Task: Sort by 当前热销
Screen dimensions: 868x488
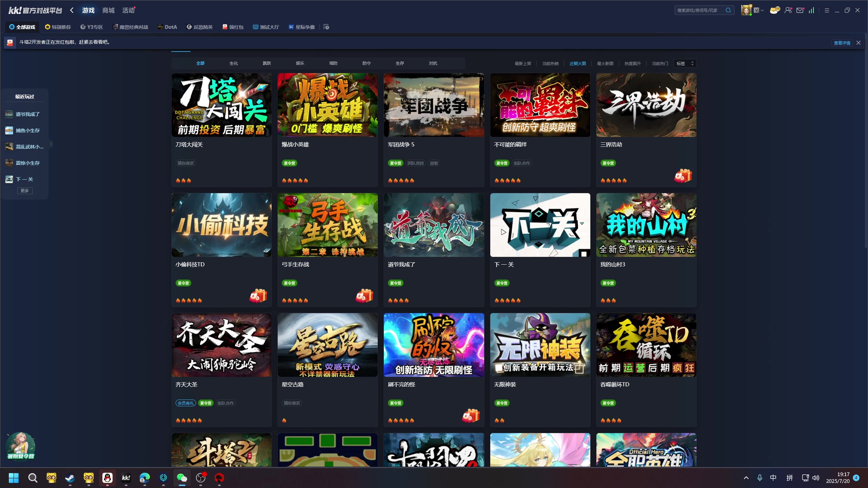Action: pyautogui.click(x=550, y=63)
